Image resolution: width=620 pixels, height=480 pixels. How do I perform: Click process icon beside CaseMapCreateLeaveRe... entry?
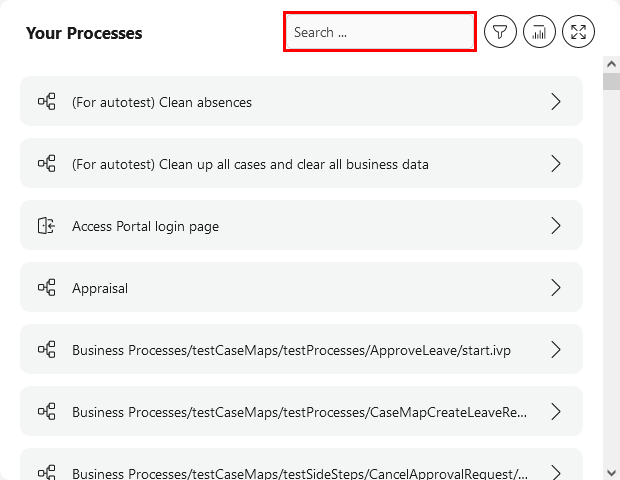pyautogui.click(x=46, y=412)
